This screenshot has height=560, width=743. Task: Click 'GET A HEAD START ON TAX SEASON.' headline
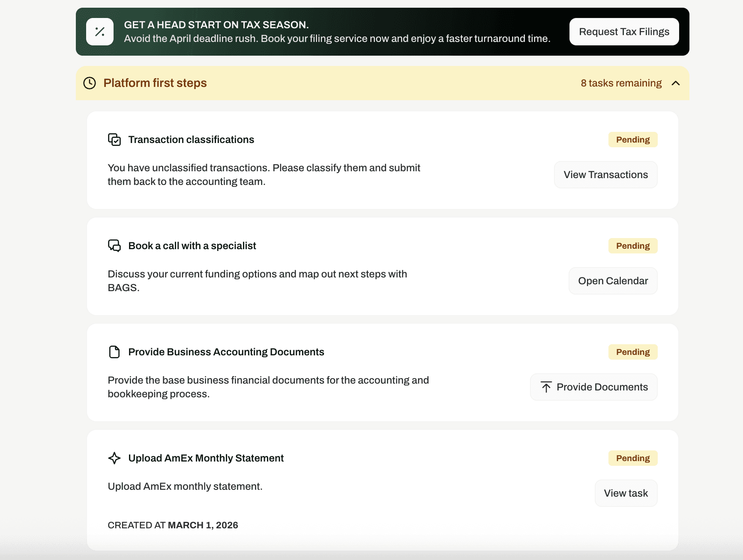[x=216, y=25]
